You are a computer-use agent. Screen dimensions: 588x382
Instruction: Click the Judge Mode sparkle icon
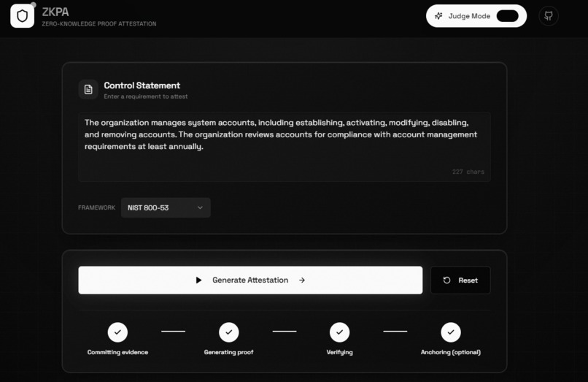438,16
